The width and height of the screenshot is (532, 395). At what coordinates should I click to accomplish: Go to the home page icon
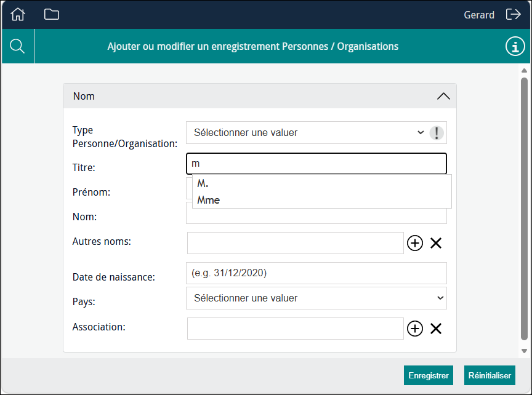pyautogui.click(x=18, y=14)
